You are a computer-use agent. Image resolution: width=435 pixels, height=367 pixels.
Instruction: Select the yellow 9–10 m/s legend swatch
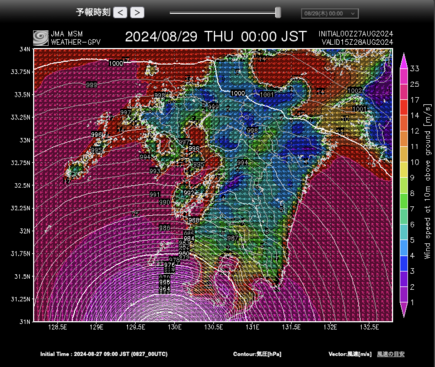click(x=404, y=170)
